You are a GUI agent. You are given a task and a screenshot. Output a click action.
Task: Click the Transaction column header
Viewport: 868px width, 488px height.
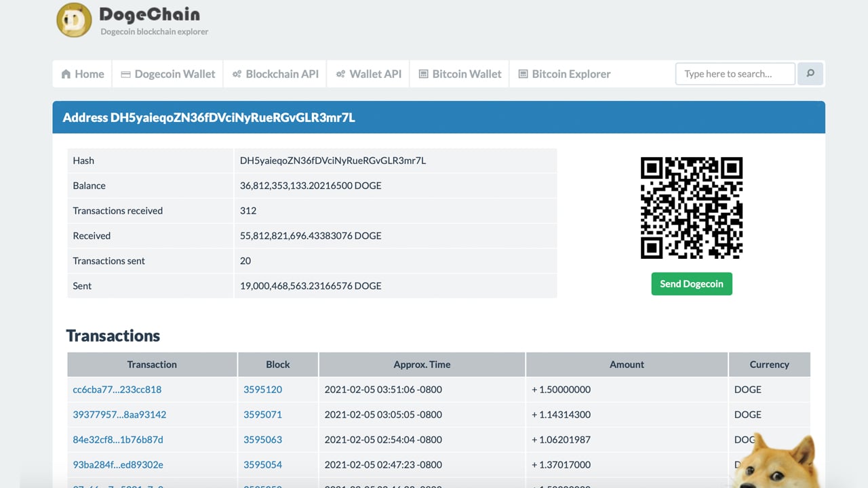(152, 365)
